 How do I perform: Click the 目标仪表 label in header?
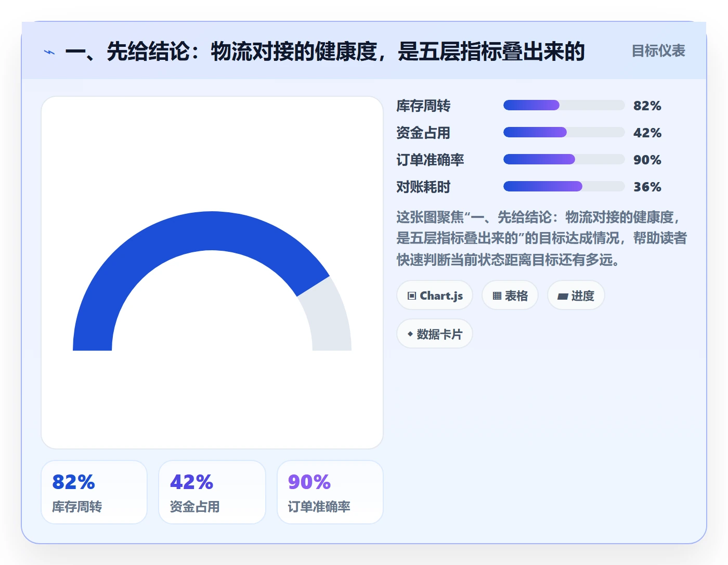coord(658,51)
